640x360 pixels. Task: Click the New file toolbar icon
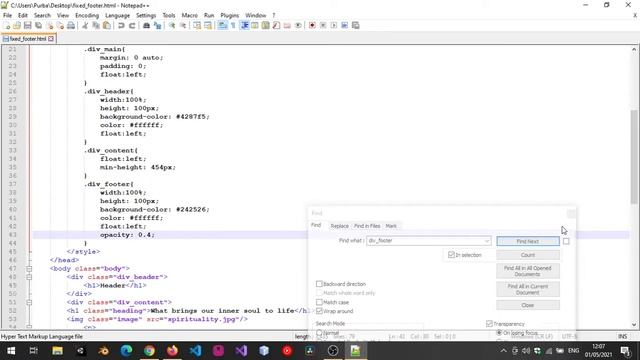pos(7,25)
